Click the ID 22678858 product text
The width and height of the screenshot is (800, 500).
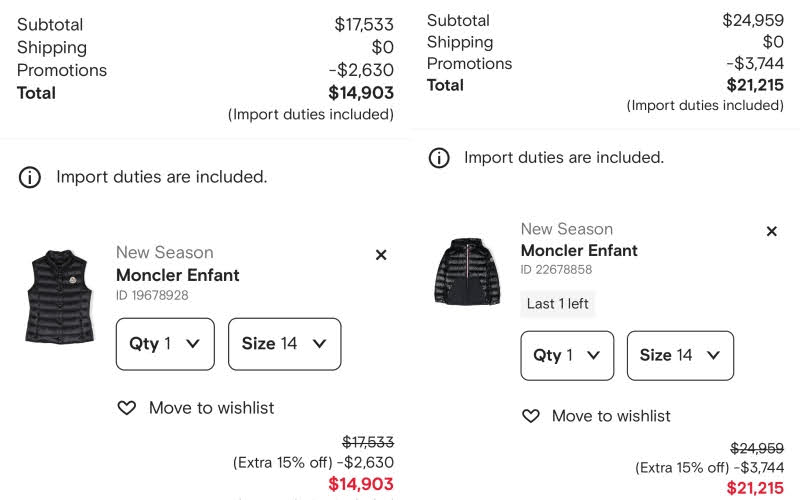click(x=556, y=270)
